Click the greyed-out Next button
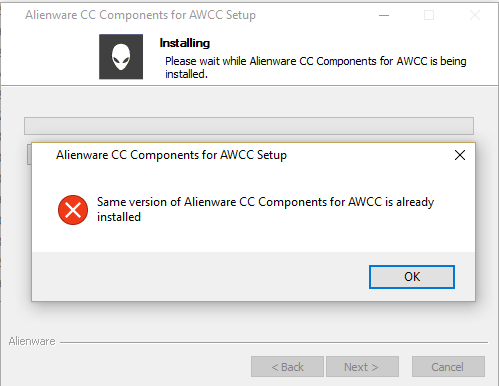Viewport: 499px width, 386px height. [362, 367]
